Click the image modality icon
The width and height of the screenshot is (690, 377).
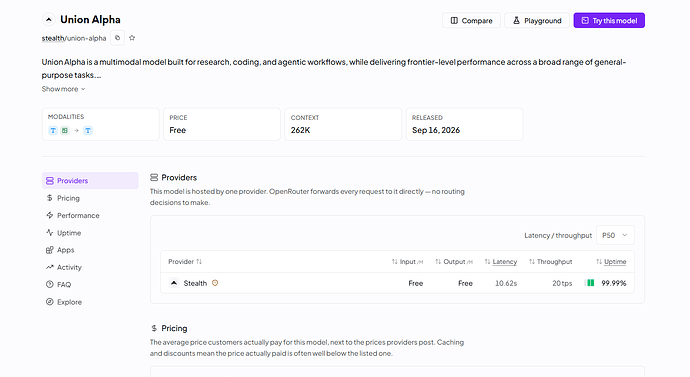coord(65,130)
